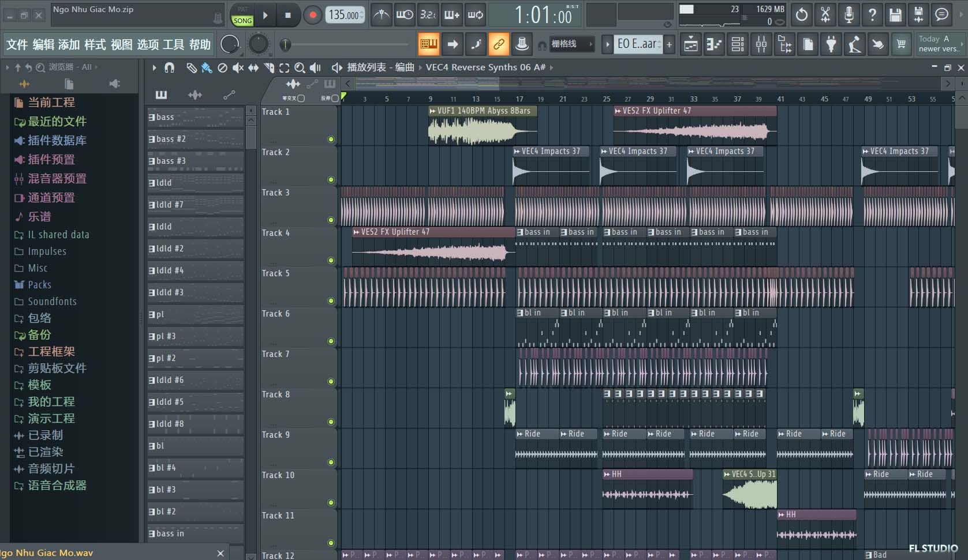Select the Delete tool in playlist toolbar

[222, 67]
